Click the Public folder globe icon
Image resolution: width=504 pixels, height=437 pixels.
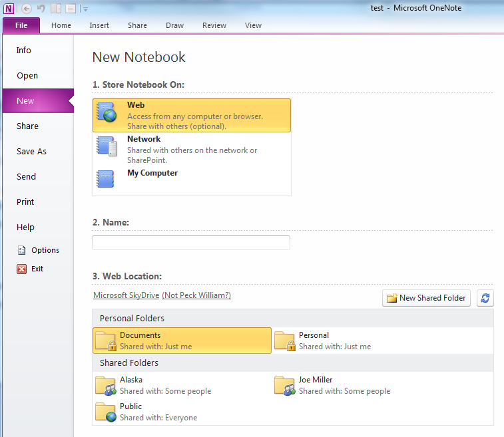click(106, 412)
